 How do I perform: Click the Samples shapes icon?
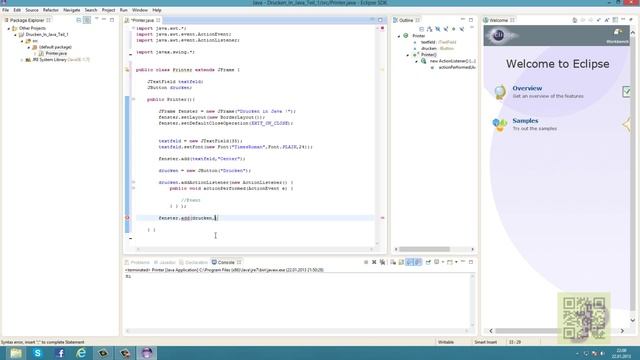click(x=500, y=124)
